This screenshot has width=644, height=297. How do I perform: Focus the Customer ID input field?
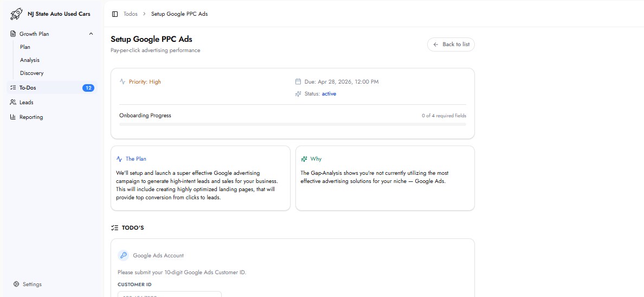(x=170, y=294)
